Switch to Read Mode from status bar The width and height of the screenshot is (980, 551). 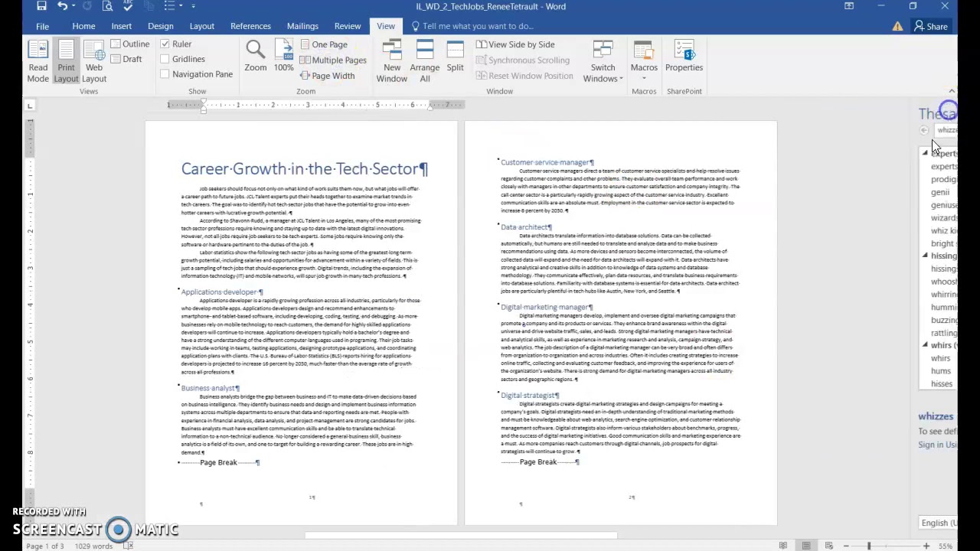[783, 546]
